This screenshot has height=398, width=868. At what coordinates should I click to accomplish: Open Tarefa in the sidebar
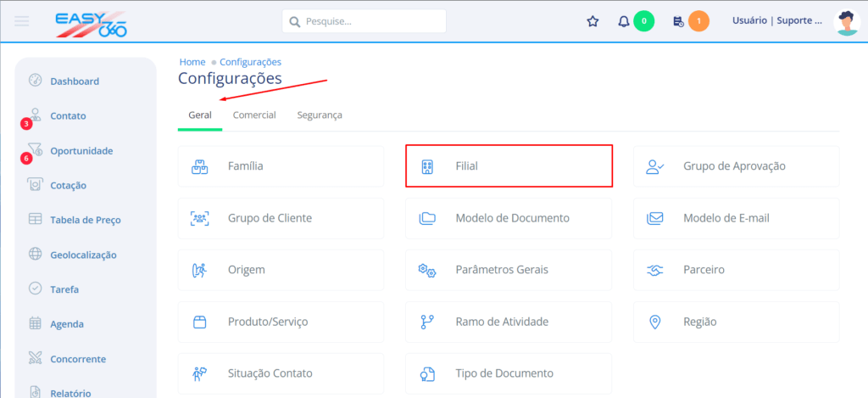click(x=64, y=289)
